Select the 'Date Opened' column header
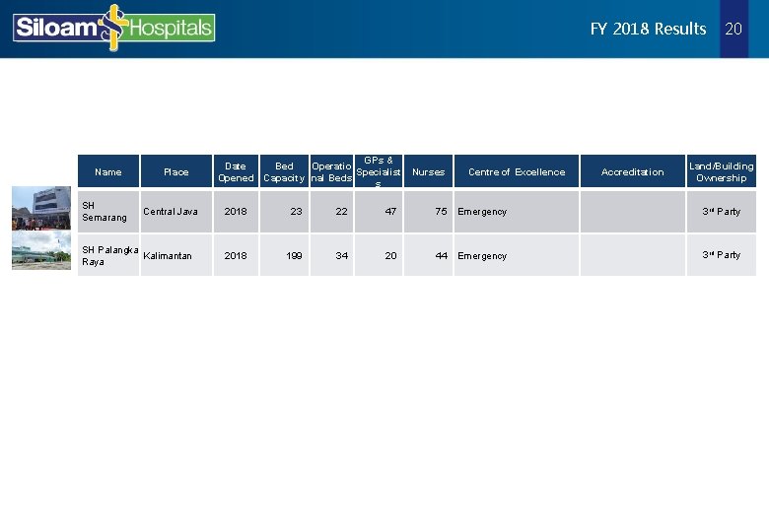The image size is (769, 532). coord(236,171)
